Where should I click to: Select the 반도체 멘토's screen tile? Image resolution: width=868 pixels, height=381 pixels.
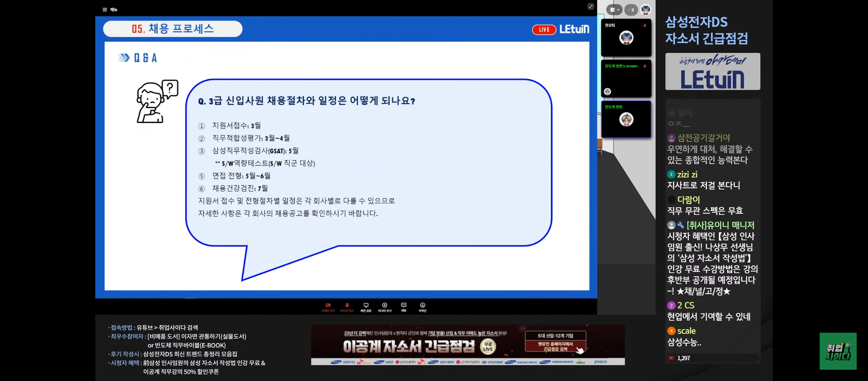click(626, 79)
